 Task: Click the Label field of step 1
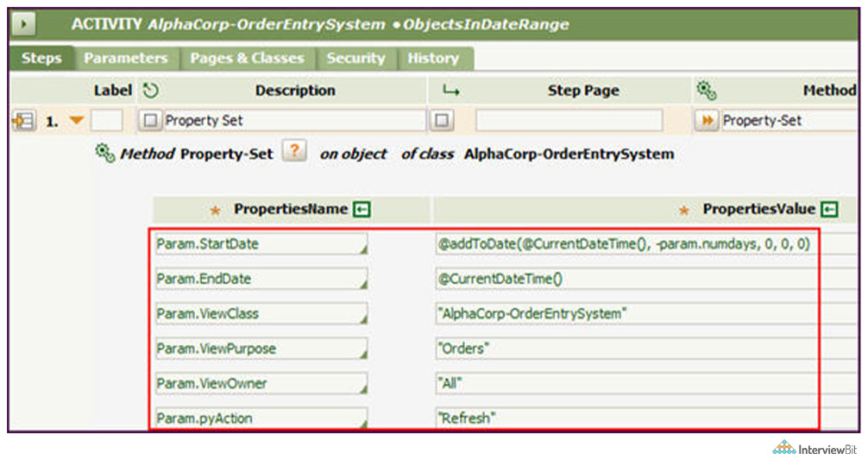pyautogui.click(x=106, y=120)
